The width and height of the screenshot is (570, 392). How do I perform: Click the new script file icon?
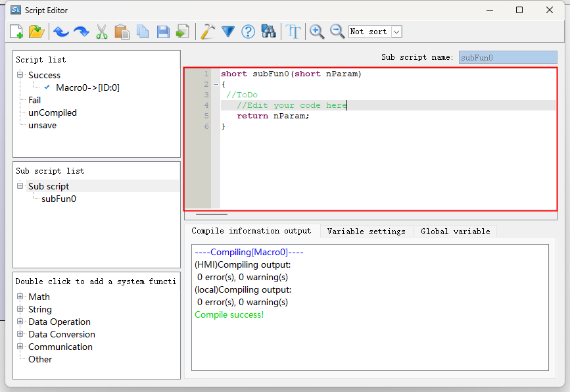pos(16,32)
